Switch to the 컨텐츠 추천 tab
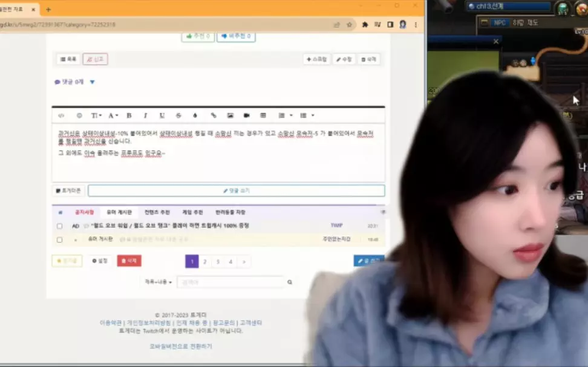The height and width of the screenshot is (367, 588). point(157,212)
